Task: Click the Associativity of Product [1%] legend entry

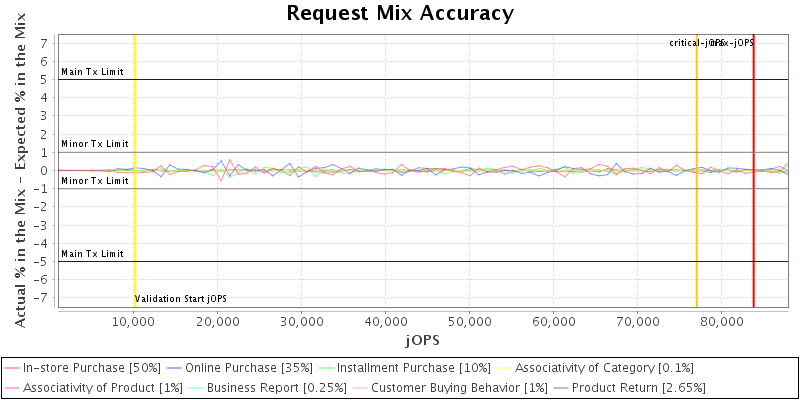Action: click(x=89, y=387)
